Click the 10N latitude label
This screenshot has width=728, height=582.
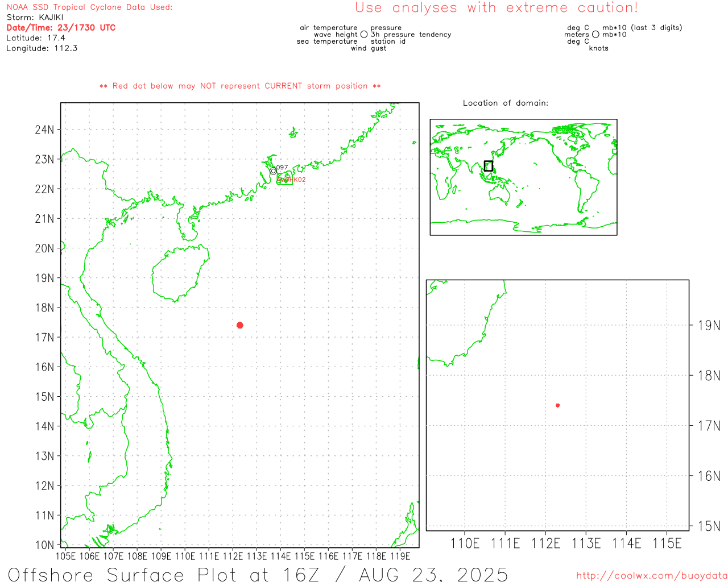(x=44, y=545)
